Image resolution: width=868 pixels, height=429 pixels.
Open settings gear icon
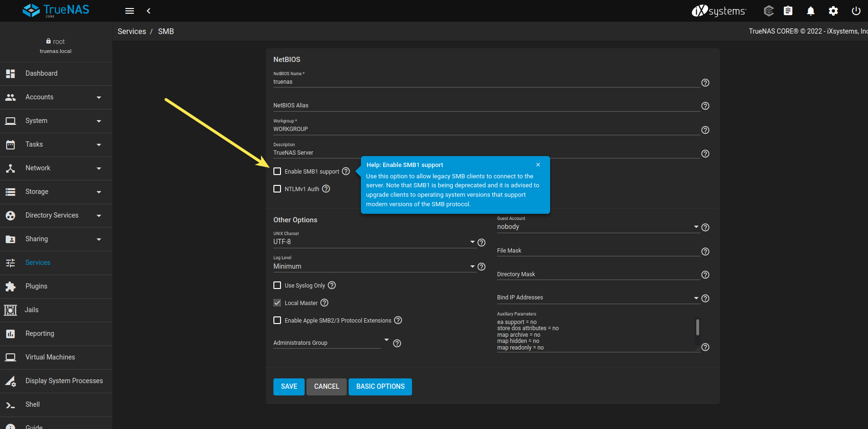click(x=833, y=11)
